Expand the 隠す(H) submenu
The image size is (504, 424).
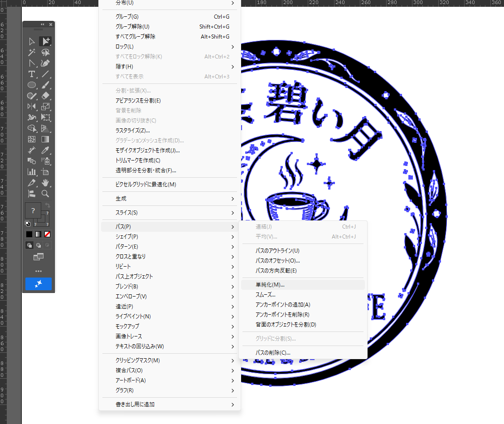(x=170, y=67)
